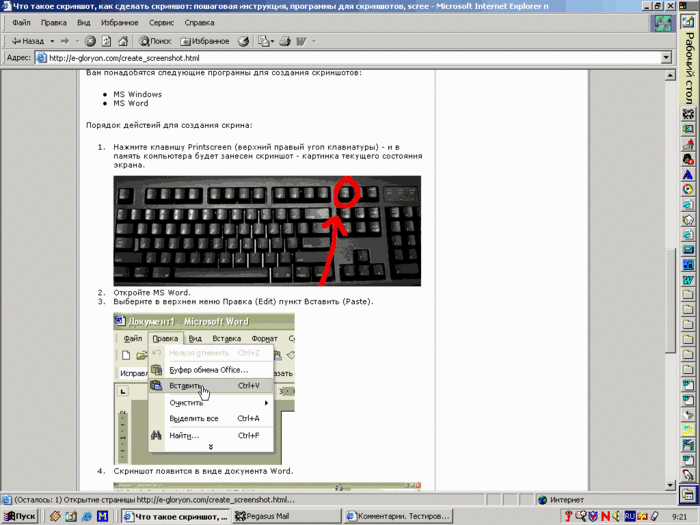The width and height of the screenshot is (700, 525).
Task: Click the Интернет security zone in status bar
Action: [x=562, y=500]
